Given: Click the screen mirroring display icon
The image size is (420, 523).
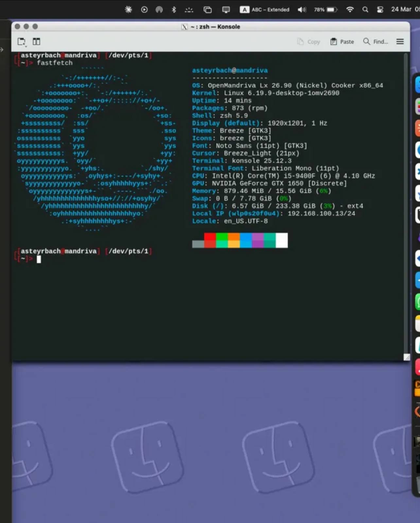Looking at the screenshot, I should point(226,9).
